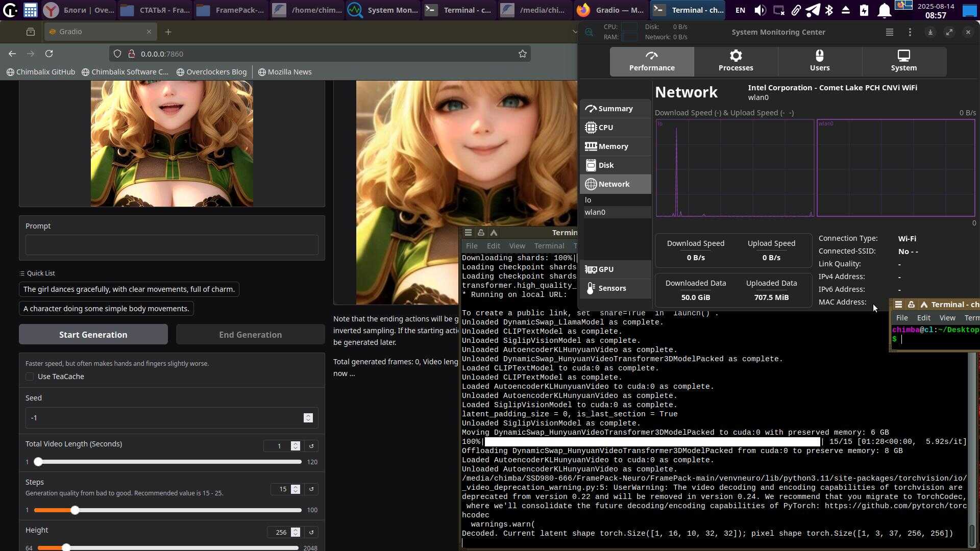The image size is (980, 551).
Task: Open terminal Edit menu
Action: (x=493, y=246)
